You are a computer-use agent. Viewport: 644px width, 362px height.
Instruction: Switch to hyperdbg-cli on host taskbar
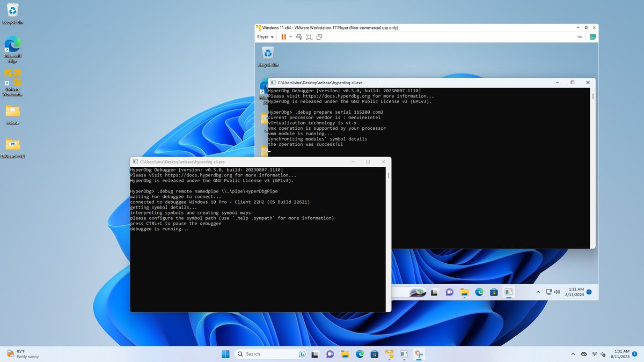pyautogui.click(x=404, y=354)
